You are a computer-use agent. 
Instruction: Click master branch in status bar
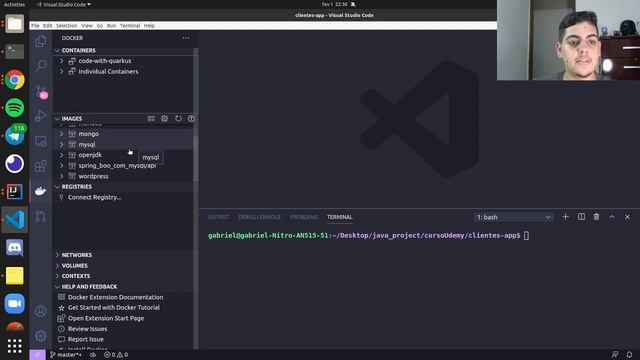[66, 355]
